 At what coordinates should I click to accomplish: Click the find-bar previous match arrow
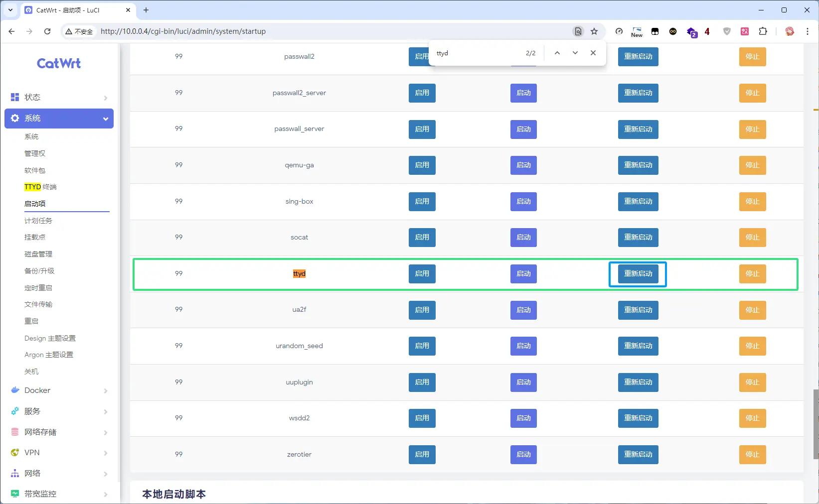click(557, 53)
